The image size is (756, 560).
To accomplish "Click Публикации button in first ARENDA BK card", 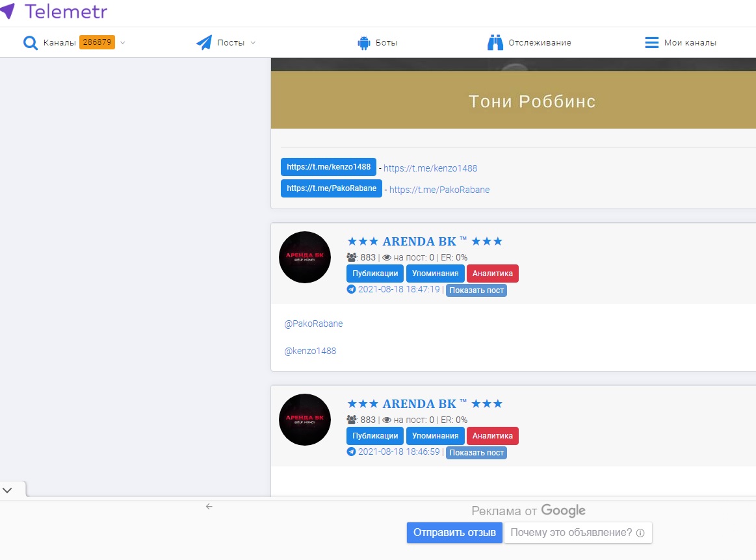I will (375, 274).
